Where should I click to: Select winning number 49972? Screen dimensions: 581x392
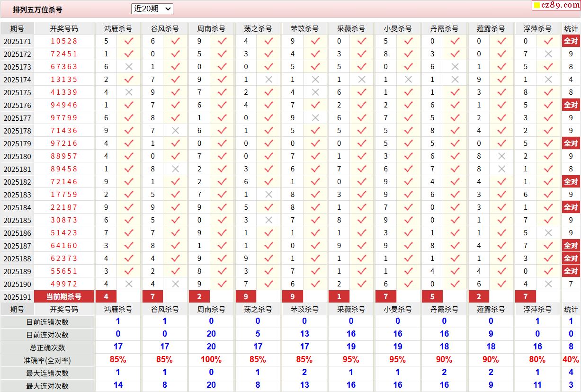tap(64, 284)
